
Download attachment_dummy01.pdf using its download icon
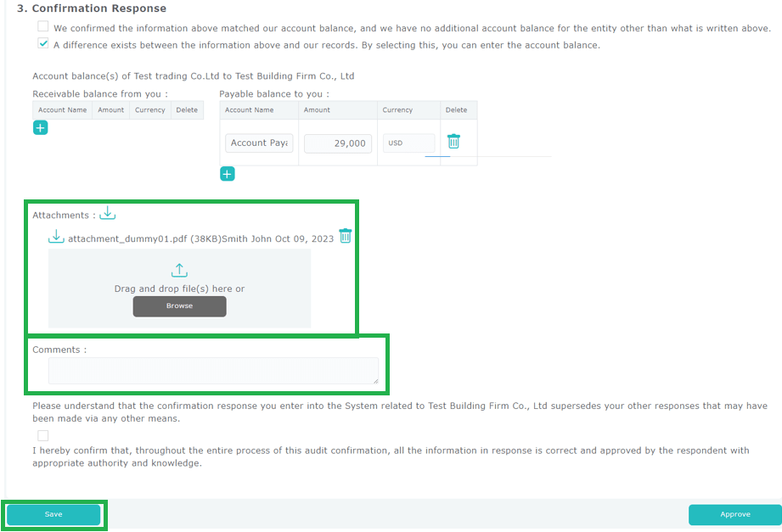tap(56, 238)
